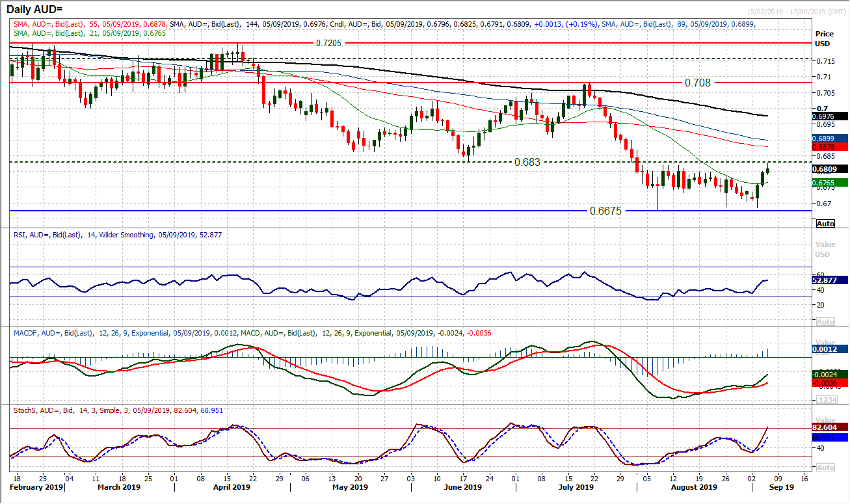Click the .1234 precision button in MACD pane
The width and height of the screenshot is (850, 504).
[x=825, y=400]
